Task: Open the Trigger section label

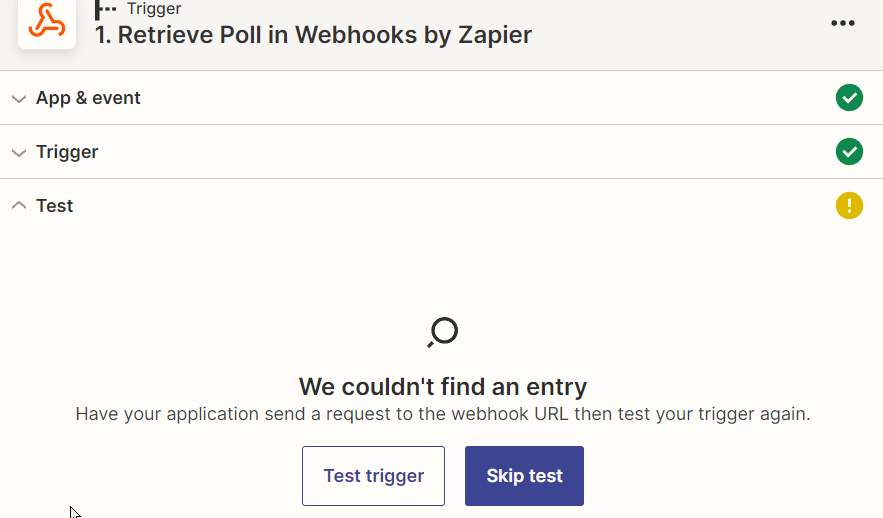Action: click(x=67, y=152)
